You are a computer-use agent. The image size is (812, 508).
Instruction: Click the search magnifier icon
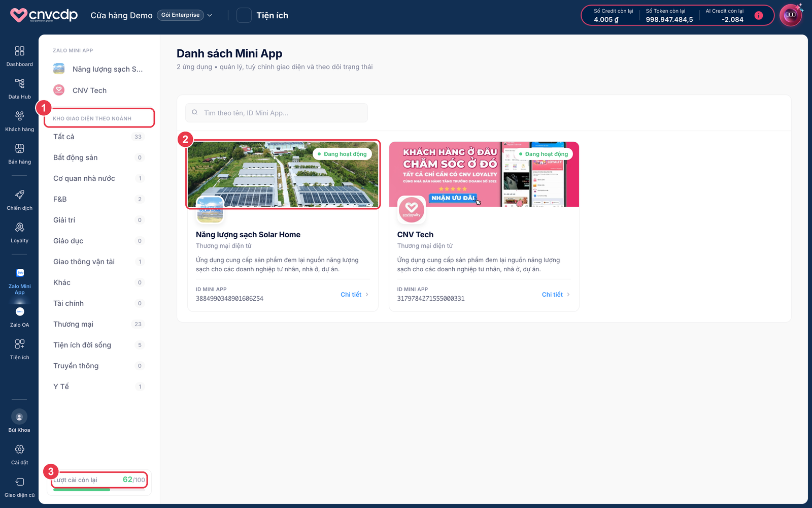pos(194,112)
